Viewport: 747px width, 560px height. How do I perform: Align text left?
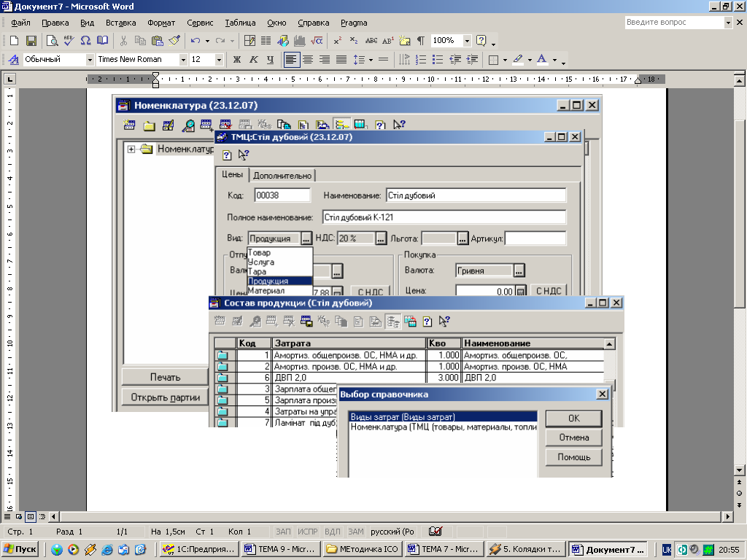[290, 60]
